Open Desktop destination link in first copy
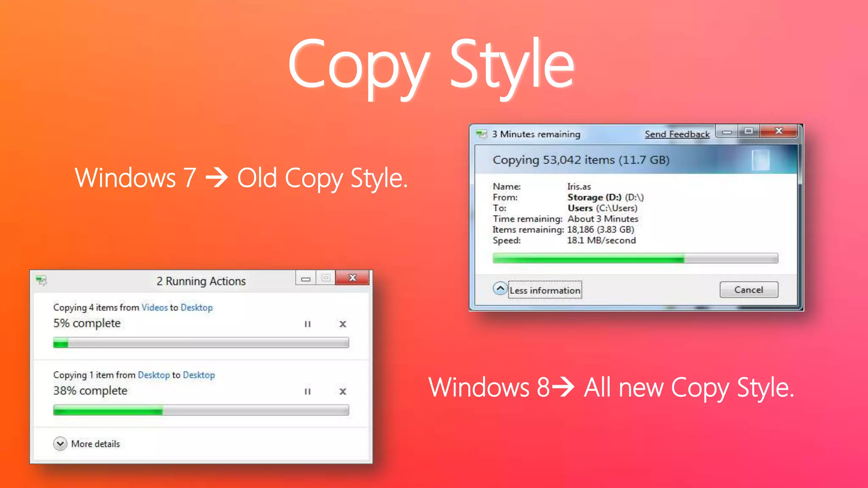Screen dimensions: 868x488 pos(197,308)
